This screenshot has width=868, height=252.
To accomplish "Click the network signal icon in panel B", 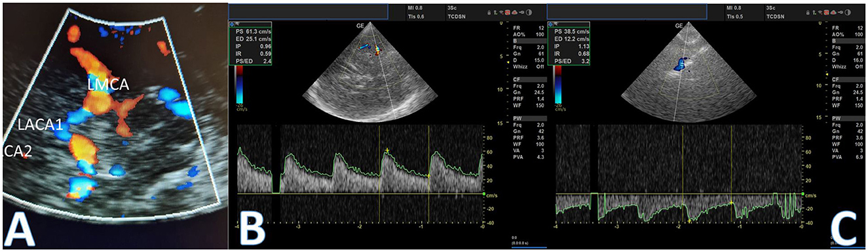I will 501,12.
